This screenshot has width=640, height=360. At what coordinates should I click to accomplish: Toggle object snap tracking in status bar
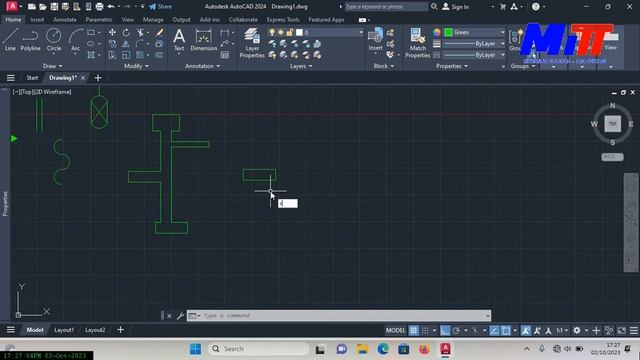(x=494, y=330)
